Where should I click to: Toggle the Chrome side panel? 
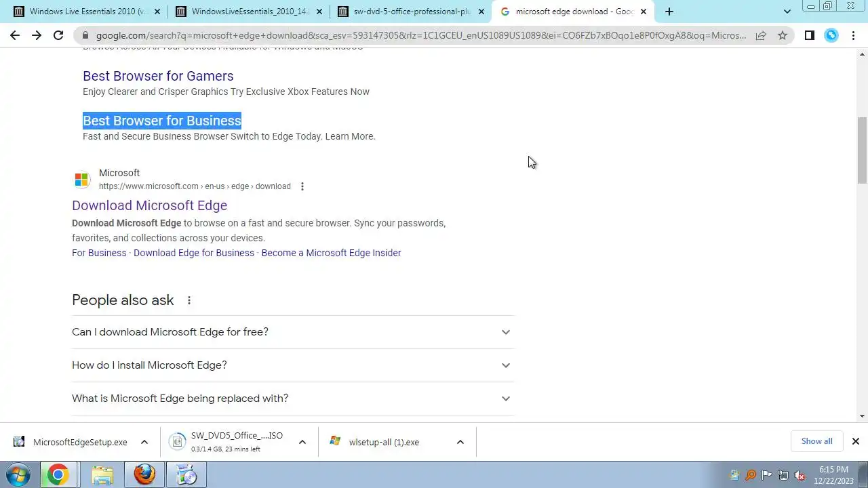tap(809, 35)
